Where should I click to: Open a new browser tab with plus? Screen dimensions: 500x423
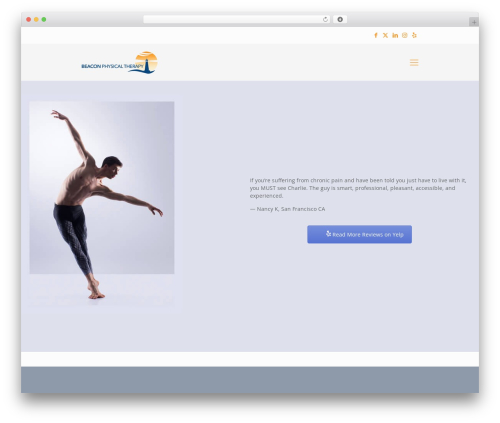(x=474, y=22)
